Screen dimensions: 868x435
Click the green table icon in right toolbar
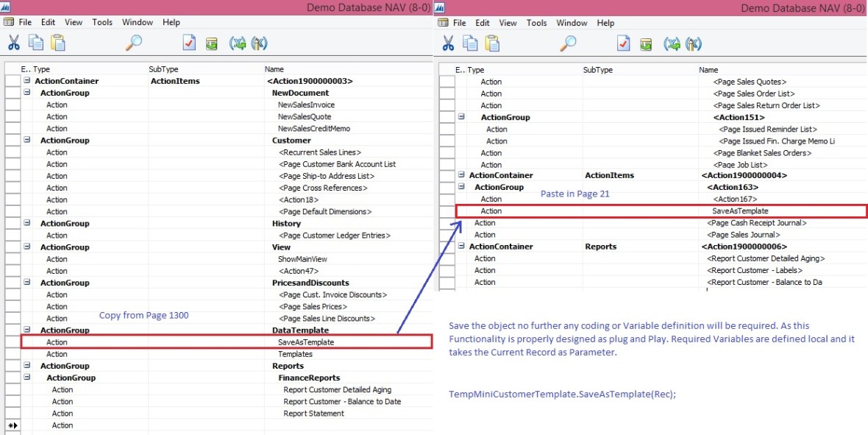645,44
